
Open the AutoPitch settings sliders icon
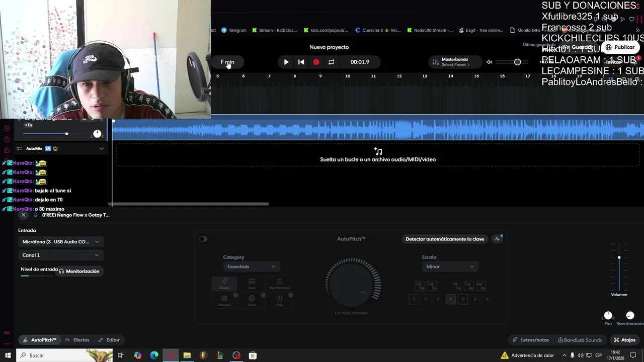497,239
